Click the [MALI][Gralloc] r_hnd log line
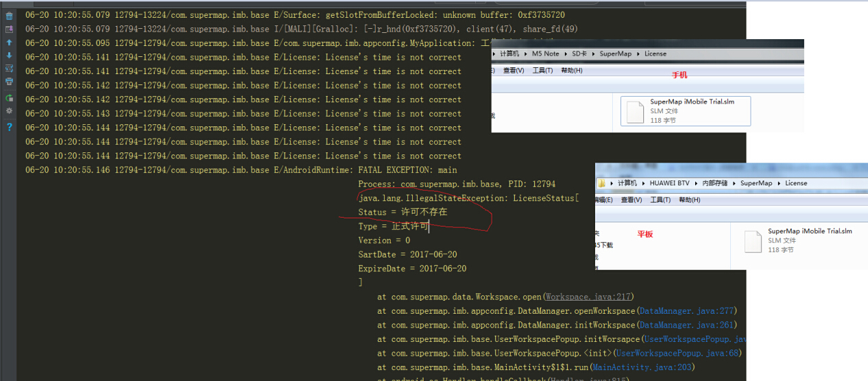 click(301, 29)
